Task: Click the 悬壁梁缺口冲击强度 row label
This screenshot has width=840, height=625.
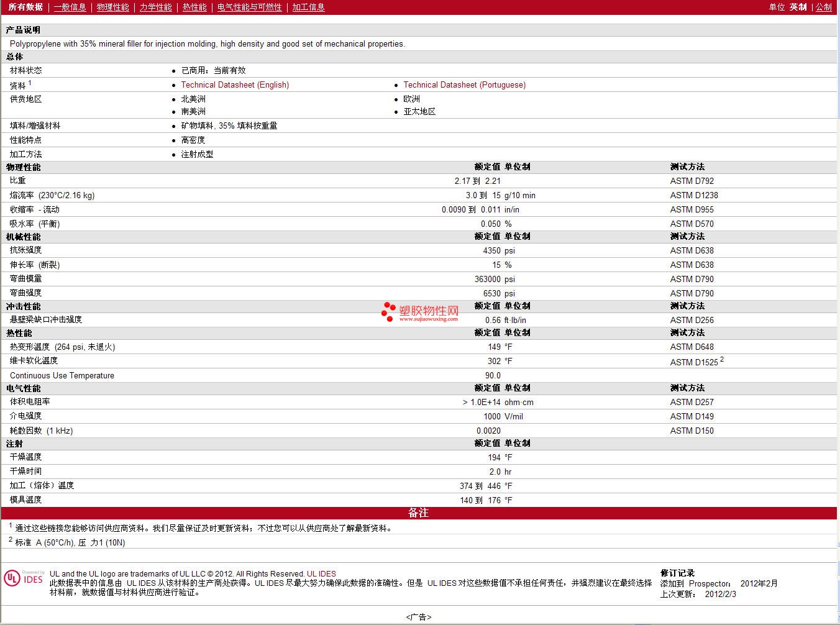Action: 46,319
